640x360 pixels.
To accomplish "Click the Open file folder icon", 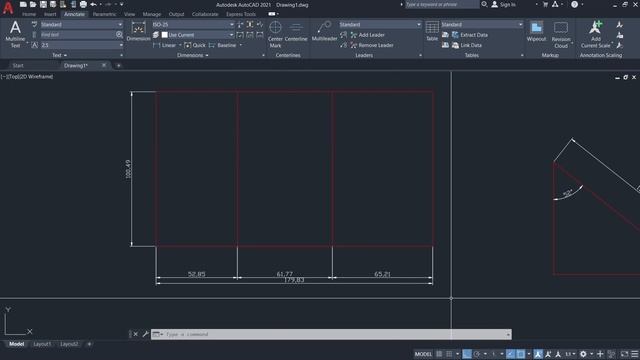I will coord(33,4).
